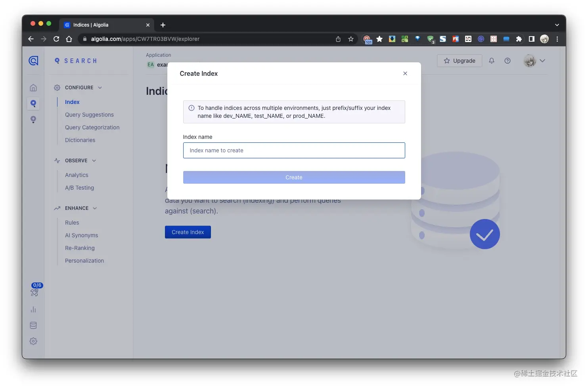The width and height of the screenshot is (588, 388).
Task: Click the Upgrade button
Action: [x=460, y=61]
